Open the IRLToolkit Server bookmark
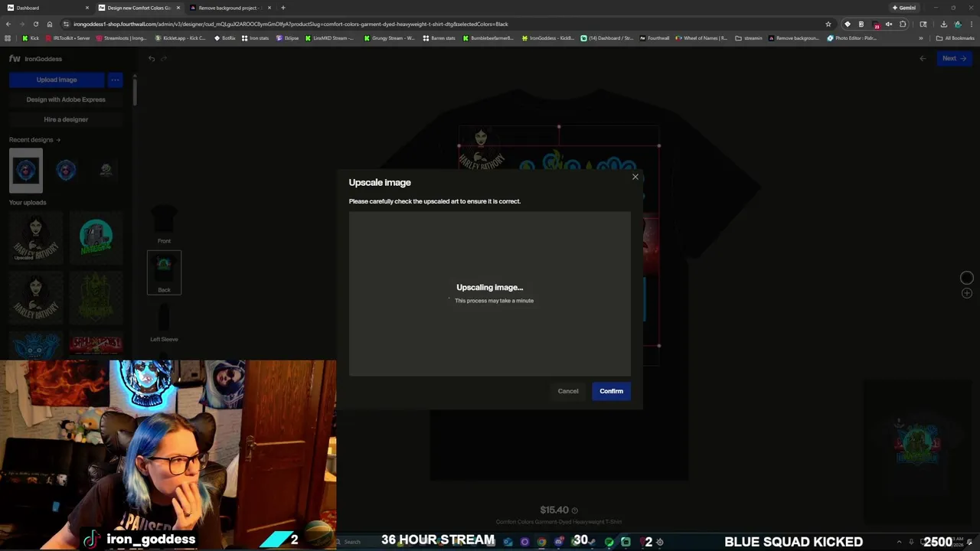This screenshot has height=551, width=980. [x=68, y=37]
